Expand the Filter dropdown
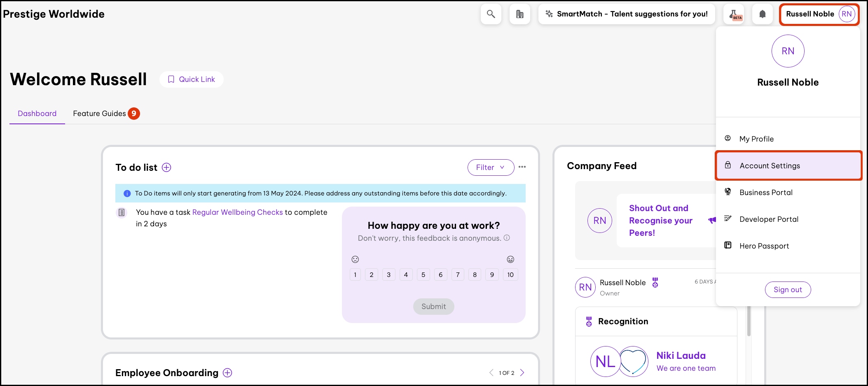This screenshot has width=868, height=386. [x=490, y=167]
